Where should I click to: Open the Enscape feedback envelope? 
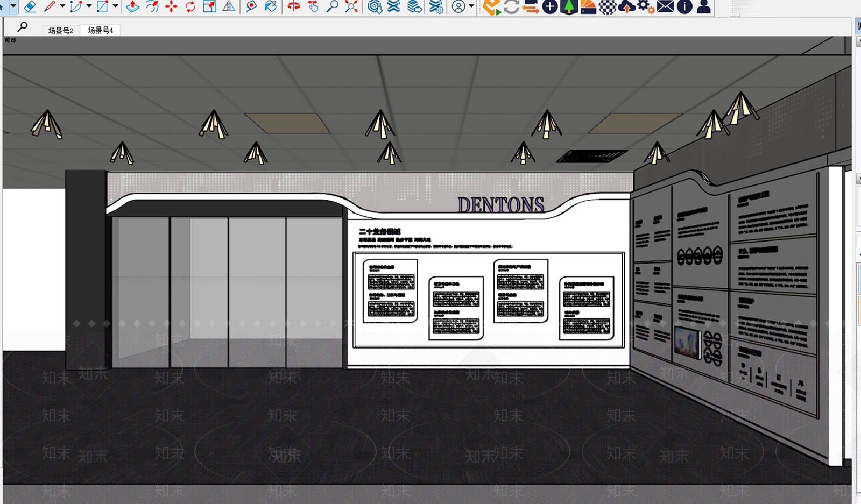tap(665, 6)
